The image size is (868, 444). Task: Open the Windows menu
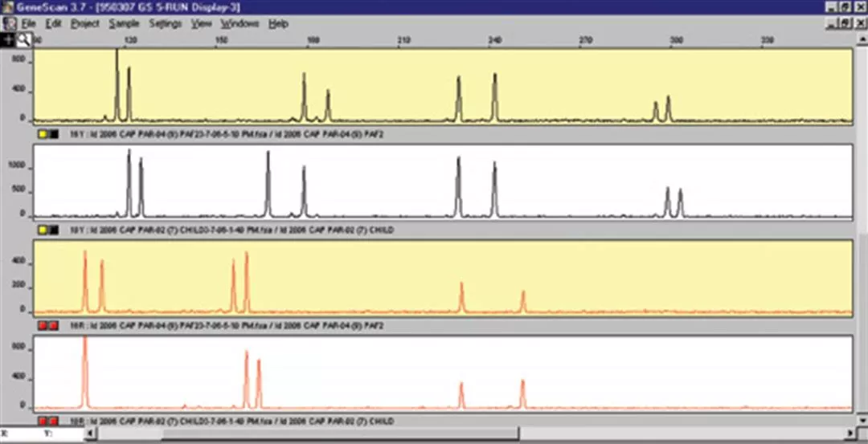point(240,23)
